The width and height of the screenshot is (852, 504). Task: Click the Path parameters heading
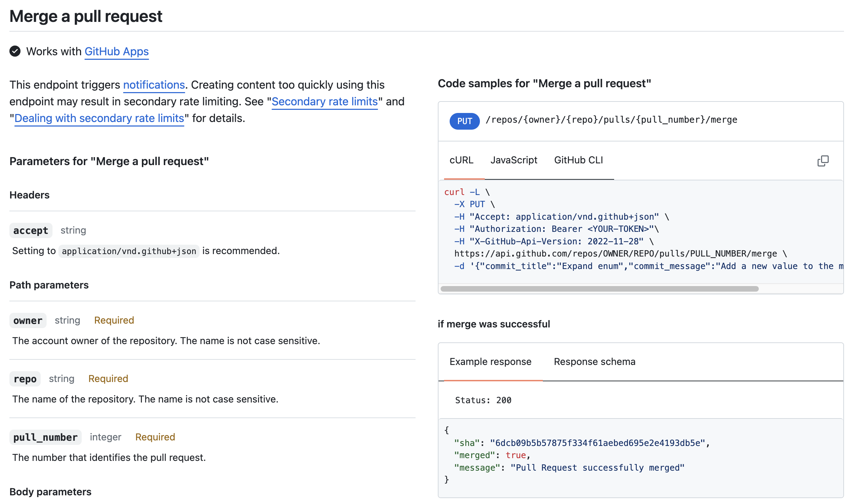[49, 285]
